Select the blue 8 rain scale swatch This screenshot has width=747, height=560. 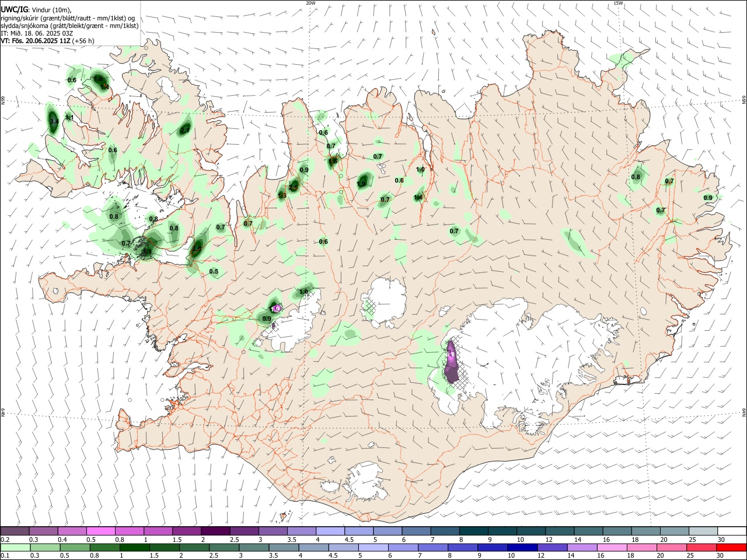[x=463, y=548]
